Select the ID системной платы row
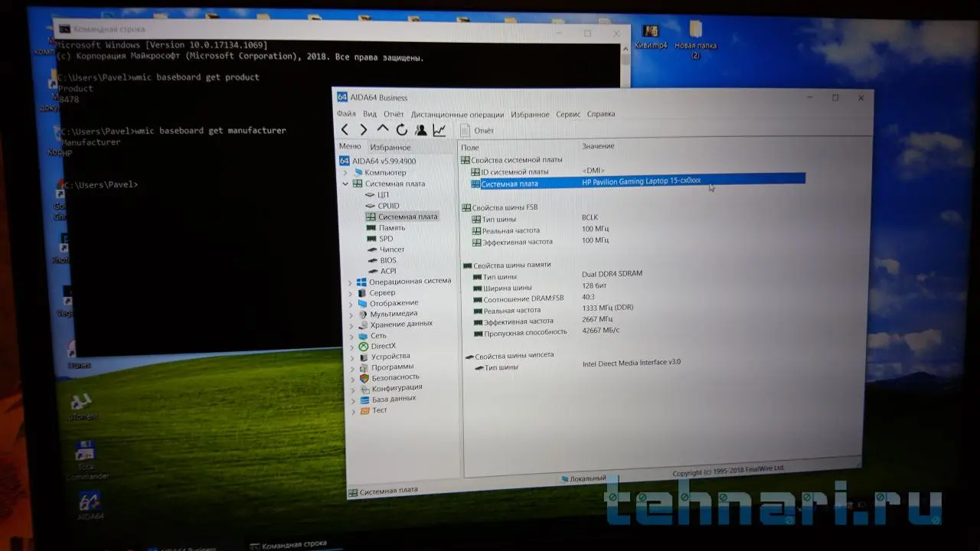The width and height of the screenshot is (980, 551). pyautogui.click(x=637, y=171)
